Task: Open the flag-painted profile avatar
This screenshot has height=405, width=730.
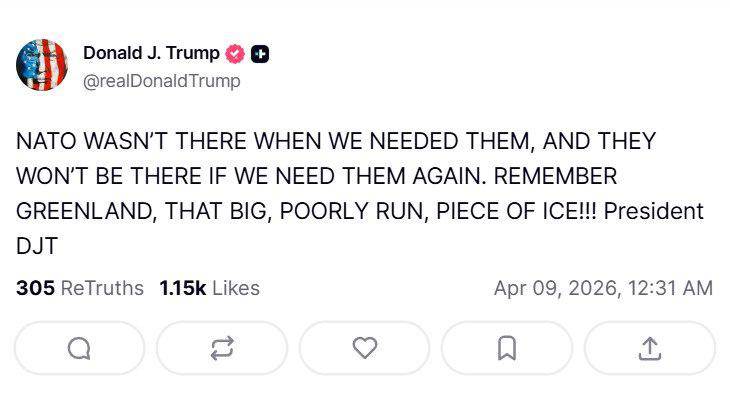Action: [41, 66]
